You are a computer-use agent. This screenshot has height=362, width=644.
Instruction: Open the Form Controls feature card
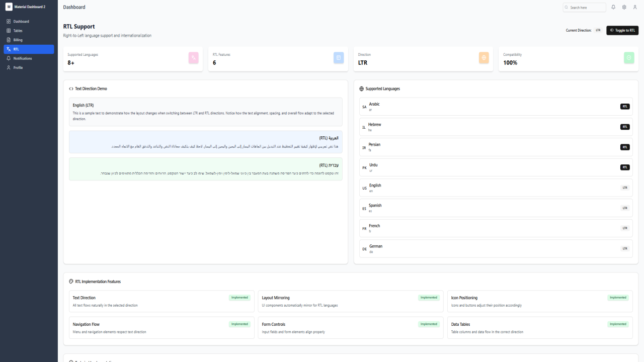351,328
